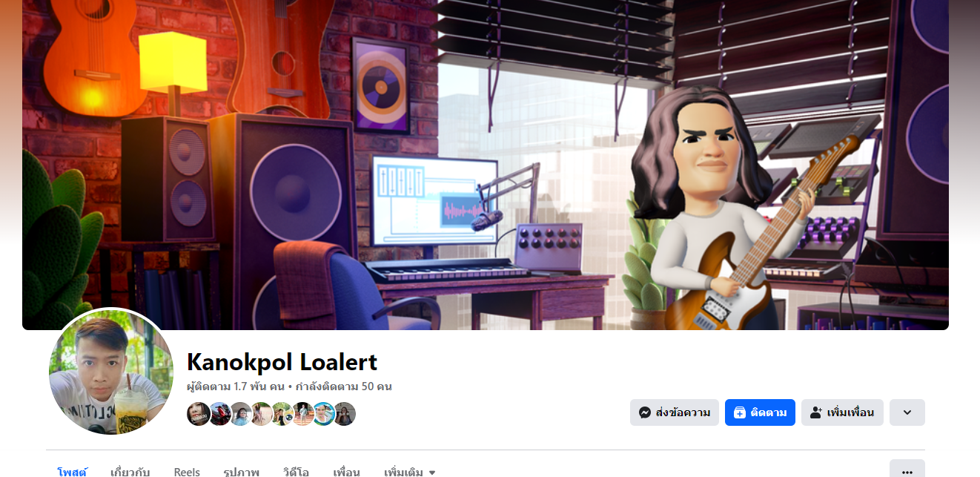Open the three-dots options menu
The image size is (980, 477).
(x=907, y=471)
